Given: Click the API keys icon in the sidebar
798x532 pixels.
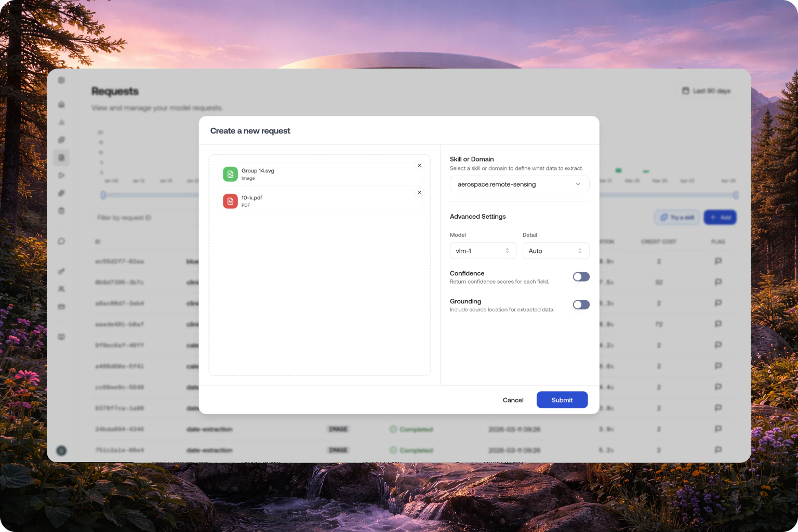Looking at the screenshot, I should pyautogui.click(x=62, y=271).
